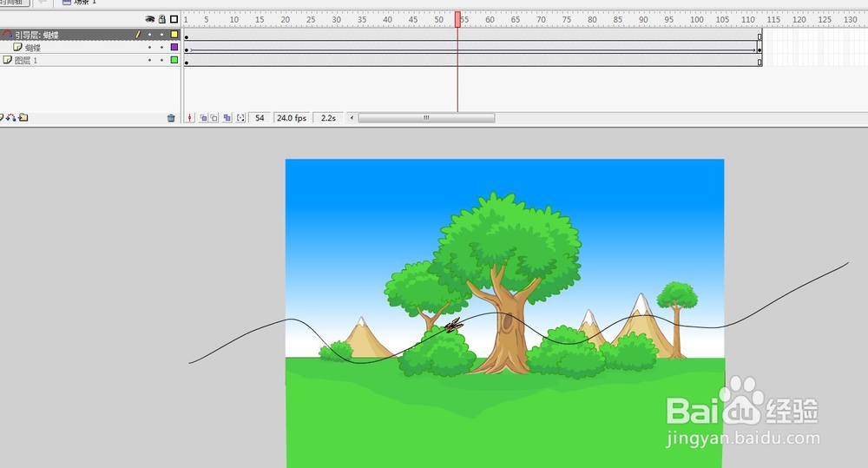Insert a new layer folder
Viewport: 868px width, 468px height.
(23, 117)
